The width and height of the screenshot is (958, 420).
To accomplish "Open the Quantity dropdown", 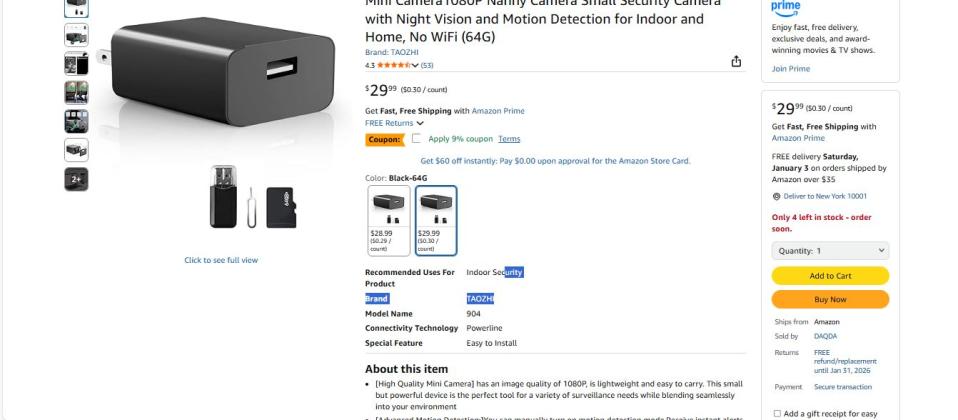I will pos(830,251).
